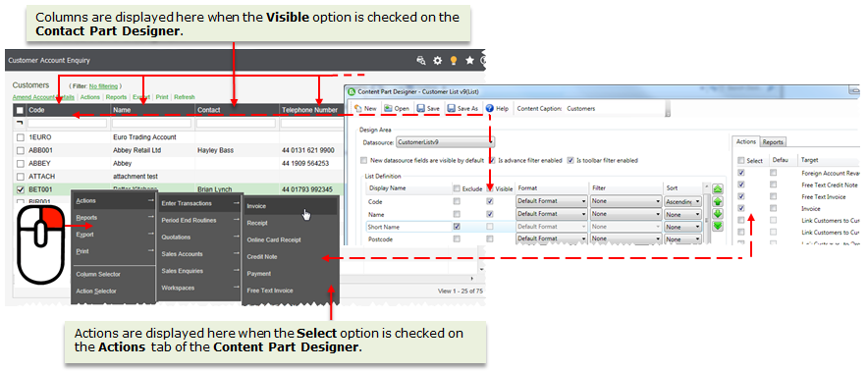
Task: Toggle Select for Free Text Credit Note
Action: (x=741, y=185)
